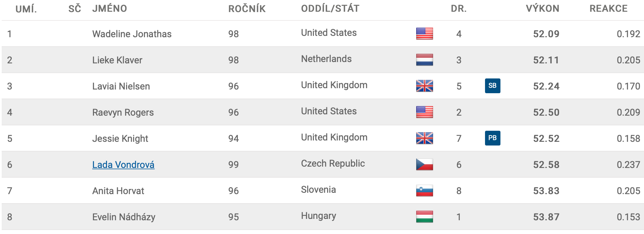Click the Anita Horvat name cell
Screen dimensions: 644x234
[x=118, y=191]
